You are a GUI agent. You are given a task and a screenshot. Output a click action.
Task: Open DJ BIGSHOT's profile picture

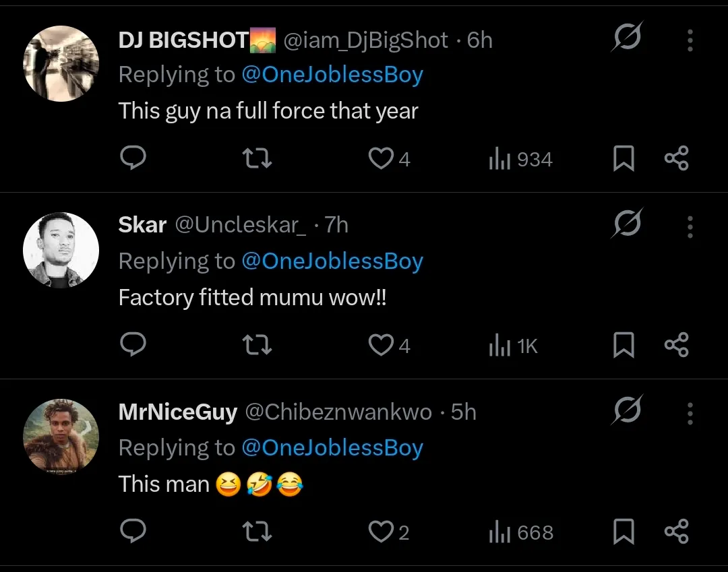pos(61,63)
